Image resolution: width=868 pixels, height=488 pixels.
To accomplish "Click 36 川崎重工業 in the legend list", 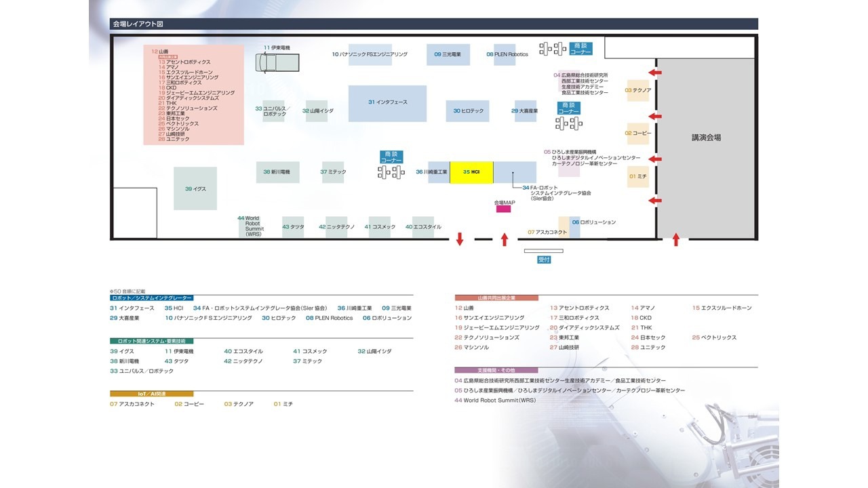I will [x=355, y=308].
